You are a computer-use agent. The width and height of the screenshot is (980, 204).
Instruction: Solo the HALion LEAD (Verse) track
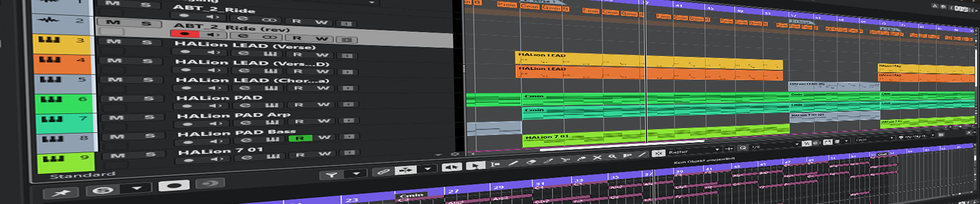coord(146,42)
